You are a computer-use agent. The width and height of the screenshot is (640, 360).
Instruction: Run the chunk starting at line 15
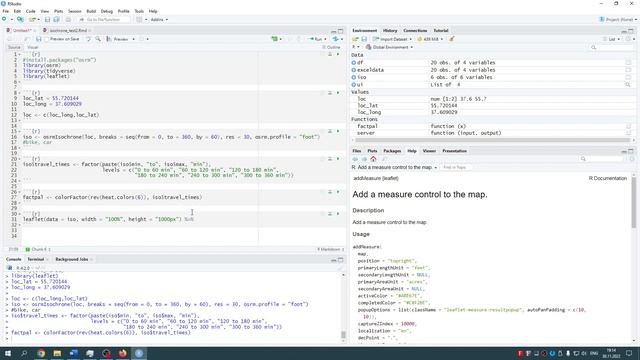(338, 131)
